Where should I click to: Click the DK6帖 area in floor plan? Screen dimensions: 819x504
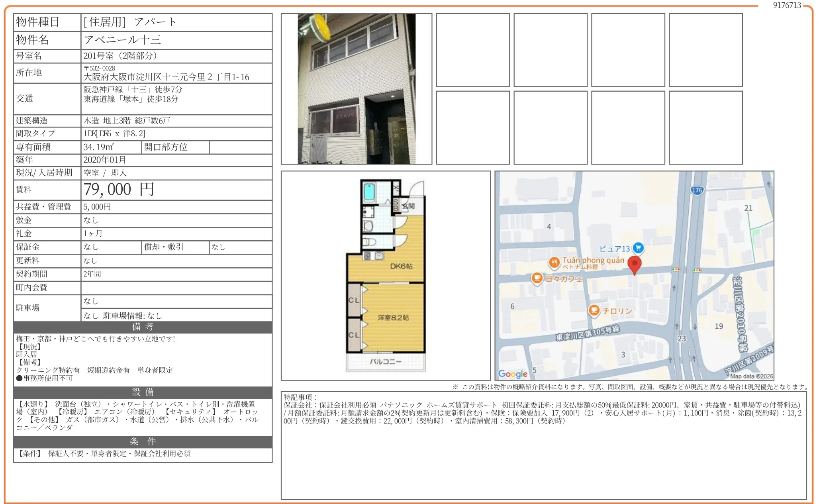tap(401, 266)
